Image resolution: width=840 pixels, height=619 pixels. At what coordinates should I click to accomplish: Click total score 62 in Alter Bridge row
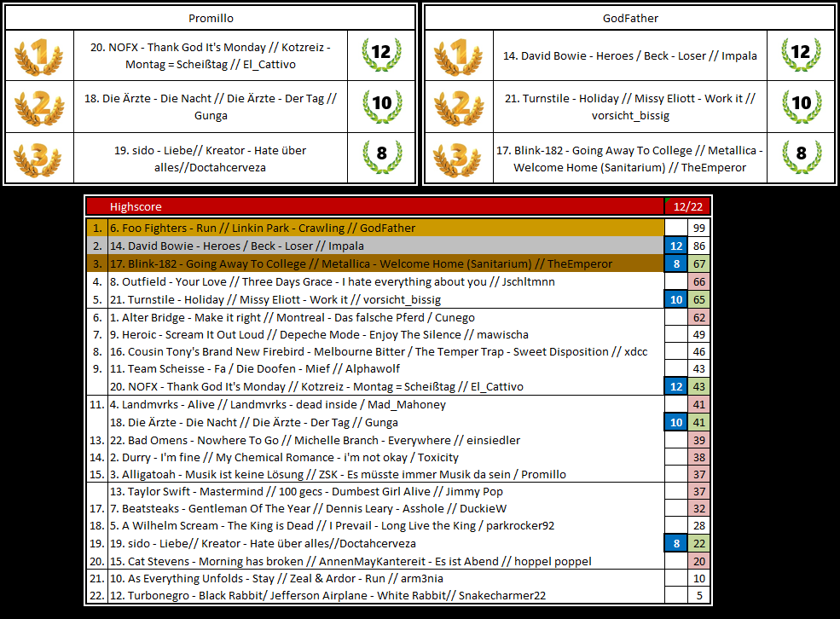tap(699, 317)
